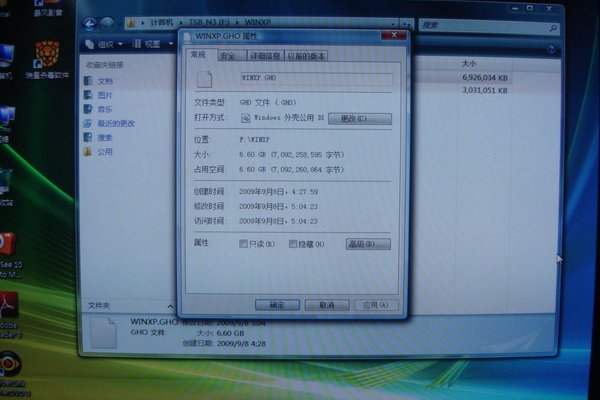Click WINXP in the address breadcrumb

point(258,23)
